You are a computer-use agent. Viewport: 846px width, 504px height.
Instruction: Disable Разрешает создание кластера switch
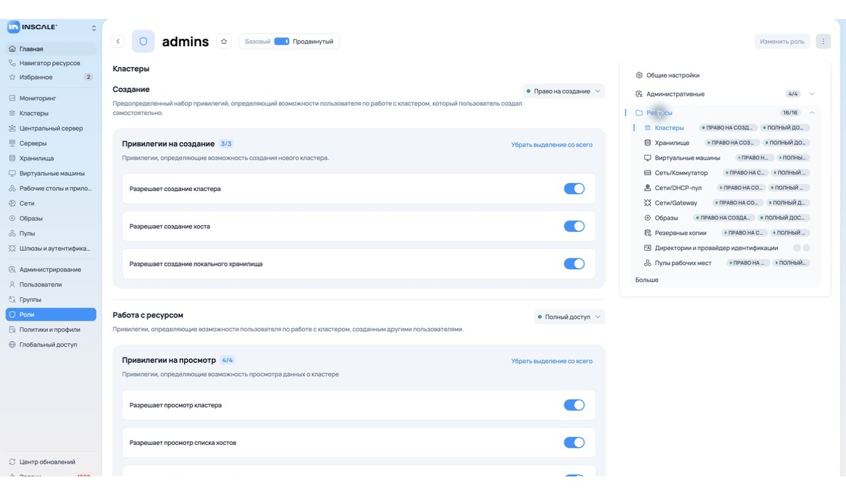point(574,189)
